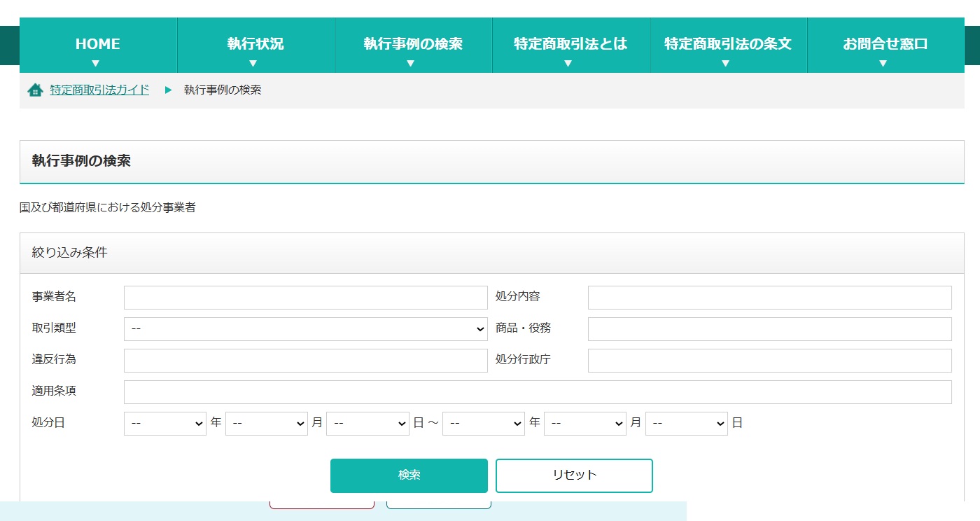Select the 適用条項 input field

(537, 391)
